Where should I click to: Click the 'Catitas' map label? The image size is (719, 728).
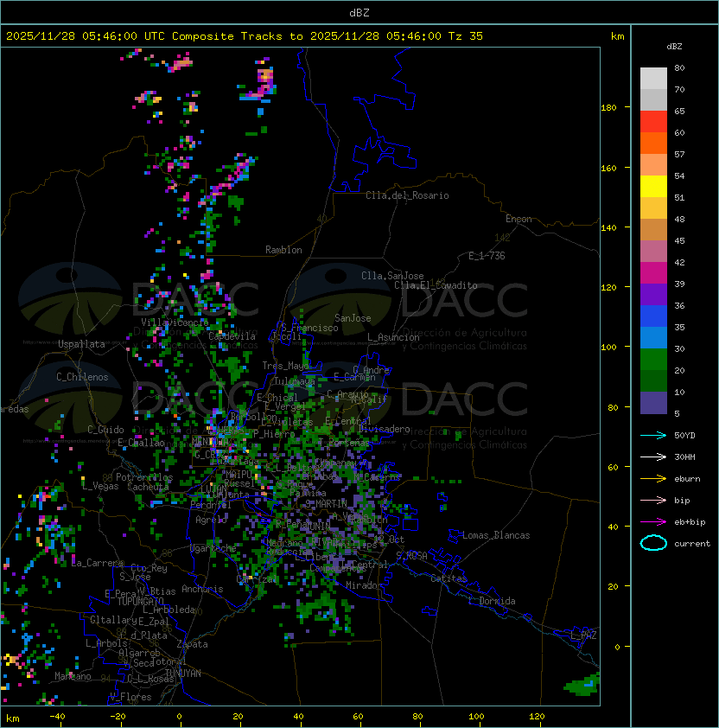[x=449, y=578]
